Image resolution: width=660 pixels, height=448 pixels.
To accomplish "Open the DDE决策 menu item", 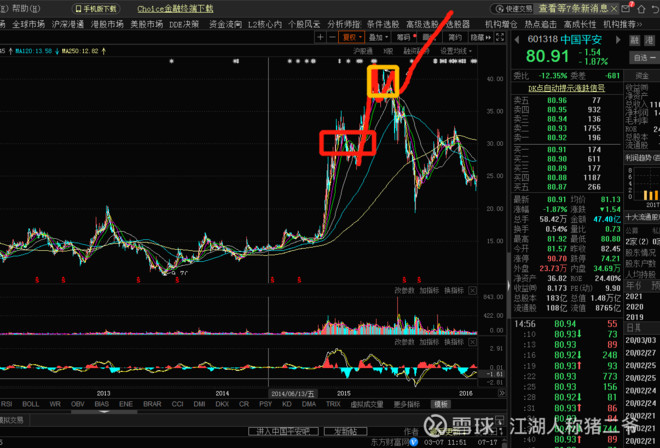I will [184, 24].
